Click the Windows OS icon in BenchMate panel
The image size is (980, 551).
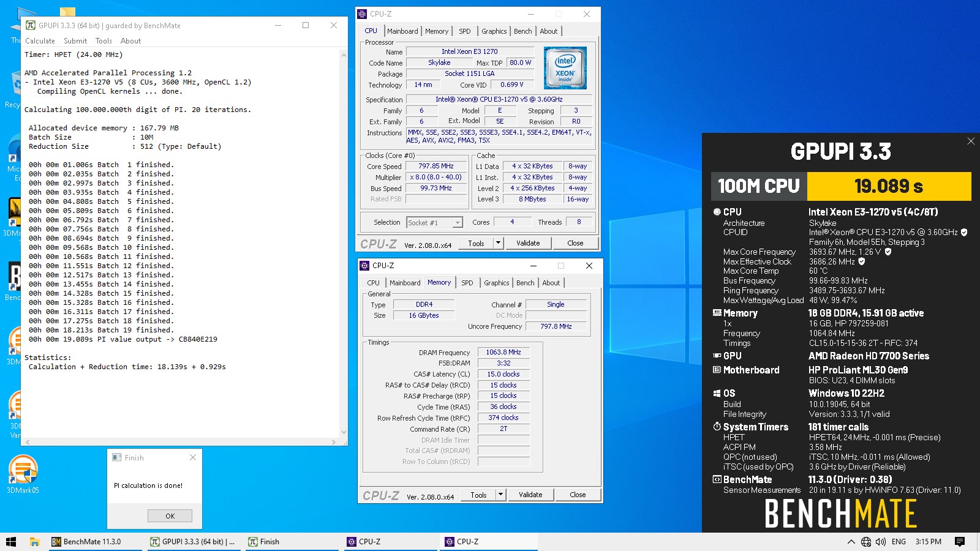tap(717, 393)
